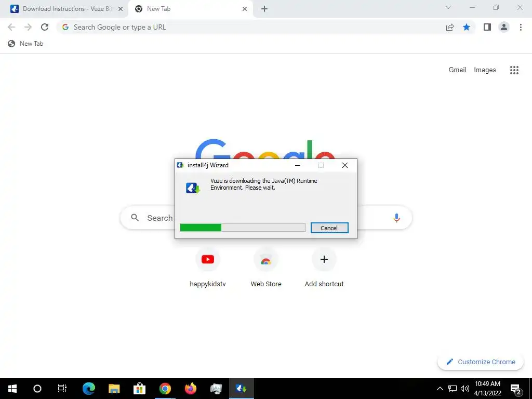Image resolution: width=532 pixels, height=399 pixels.
Task: Open the Windows Start menu
Action: 12,389
